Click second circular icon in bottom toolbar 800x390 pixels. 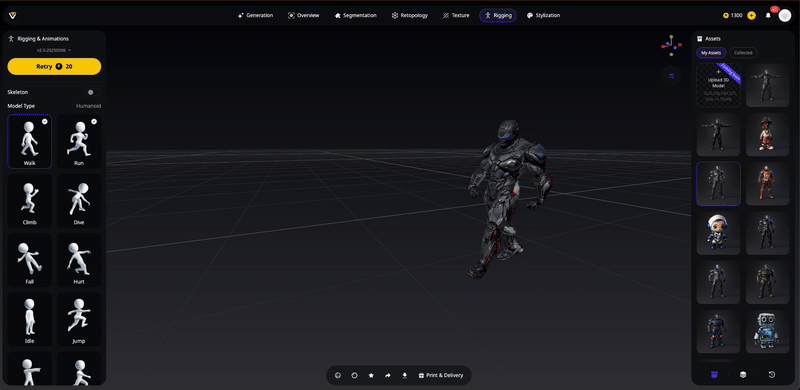click(354, 375)
